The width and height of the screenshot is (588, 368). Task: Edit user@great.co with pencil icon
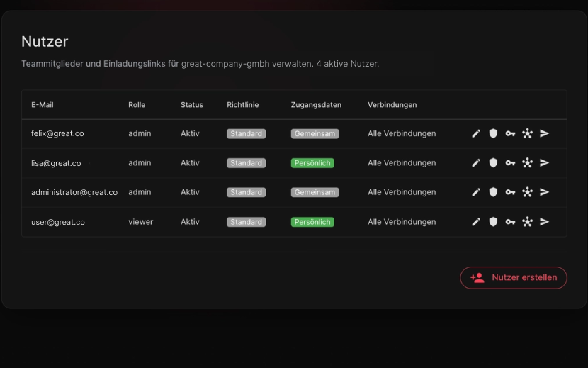click(x=476, y=221)
